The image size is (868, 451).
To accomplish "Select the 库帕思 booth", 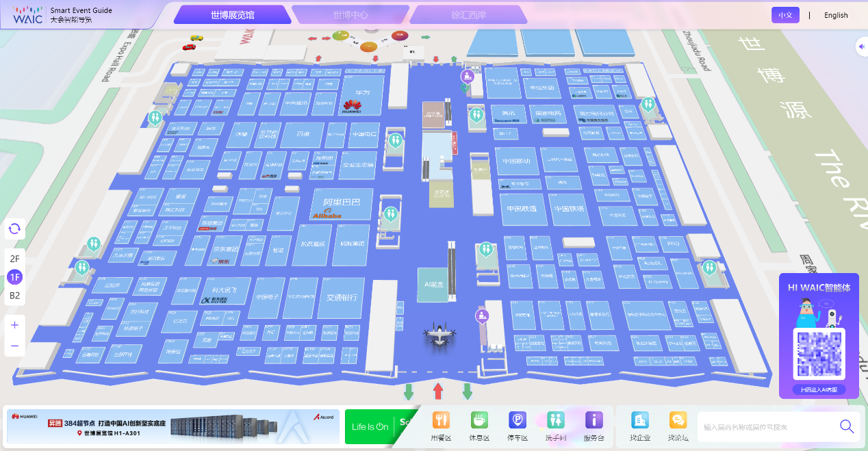I will [x=323, y=160].
